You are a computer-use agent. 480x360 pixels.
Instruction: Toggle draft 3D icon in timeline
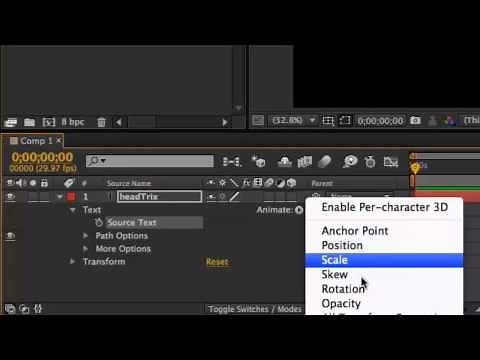[x=259, y=161]
